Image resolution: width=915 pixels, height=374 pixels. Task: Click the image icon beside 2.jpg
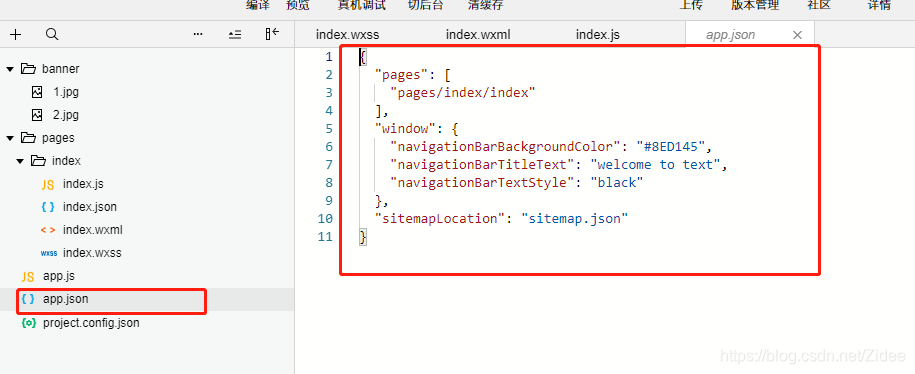(37, 114)
